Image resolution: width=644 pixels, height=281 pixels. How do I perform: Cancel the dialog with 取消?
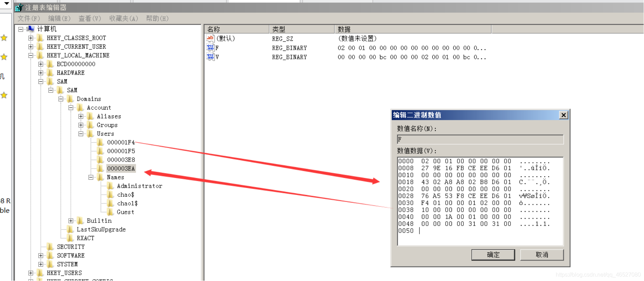coord(542,255)
